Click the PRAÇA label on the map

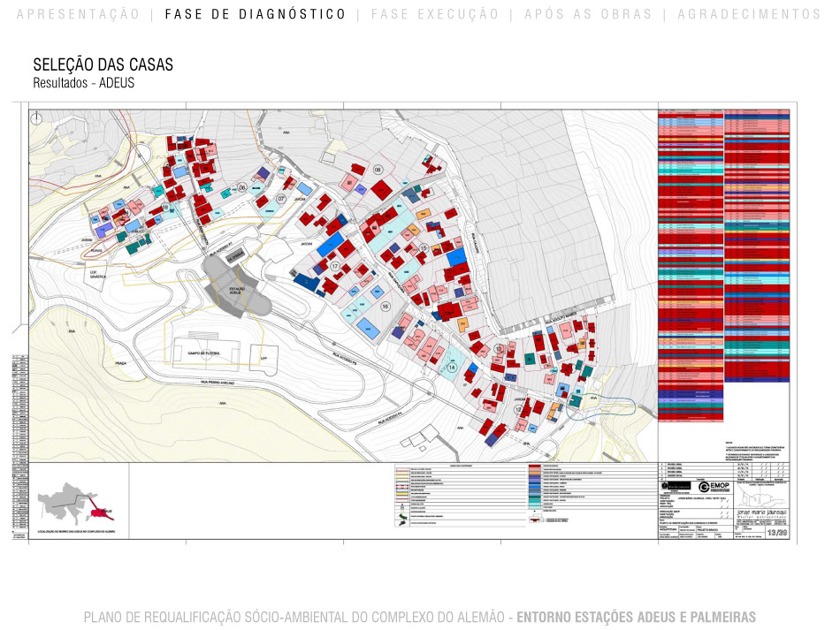[x=120, y=363]
